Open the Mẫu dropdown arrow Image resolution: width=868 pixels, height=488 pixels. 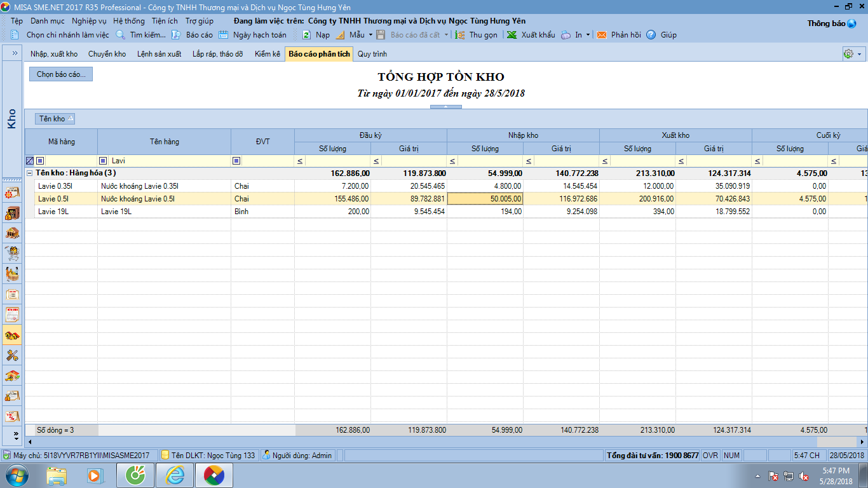click(x=370, y=35)
